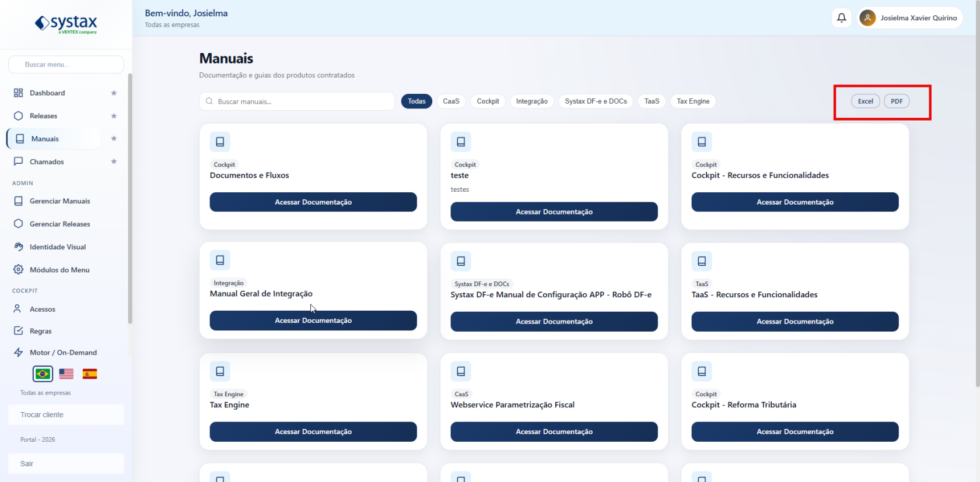Click the sidebar scrollbar
The width and height of the screenshot is (980, 482).
[x=130, y=198]
